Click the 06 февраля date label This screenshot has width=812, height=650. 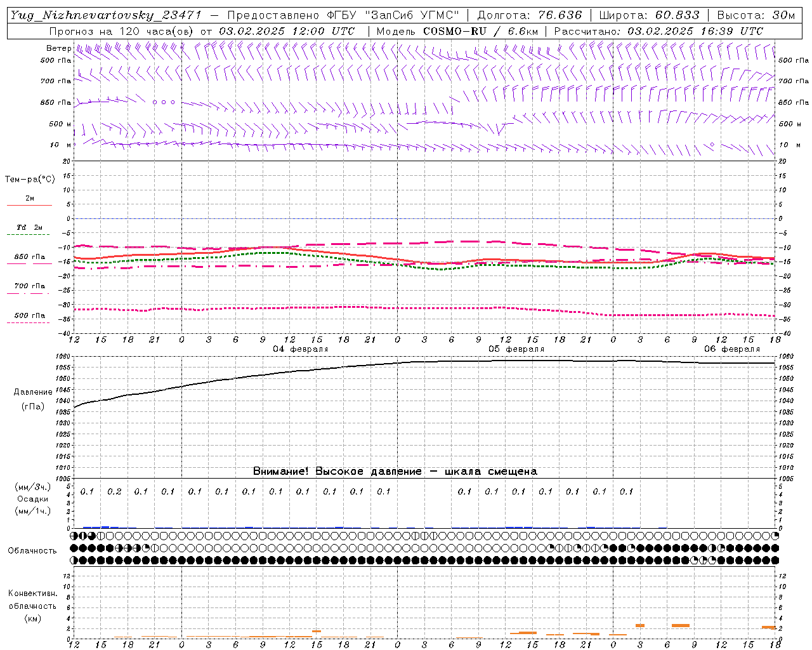732,349
